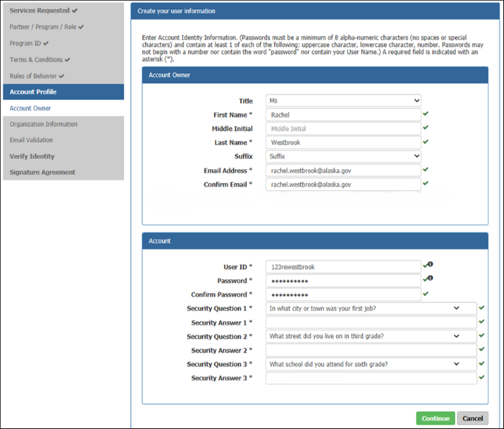Click green checkmark beside Security Question 3
The width and height of the screenshot is (504, 429).
tap(482, 363)
